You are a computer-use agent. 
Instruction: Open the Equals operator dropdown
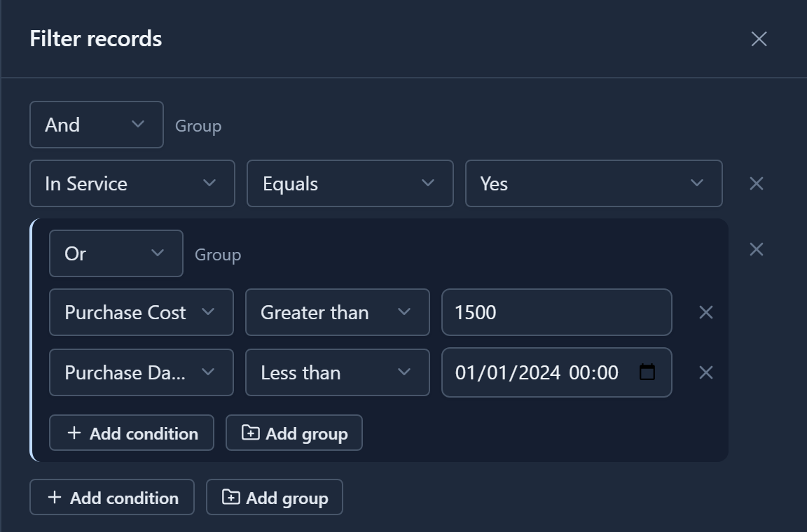[x=350, y=183]
